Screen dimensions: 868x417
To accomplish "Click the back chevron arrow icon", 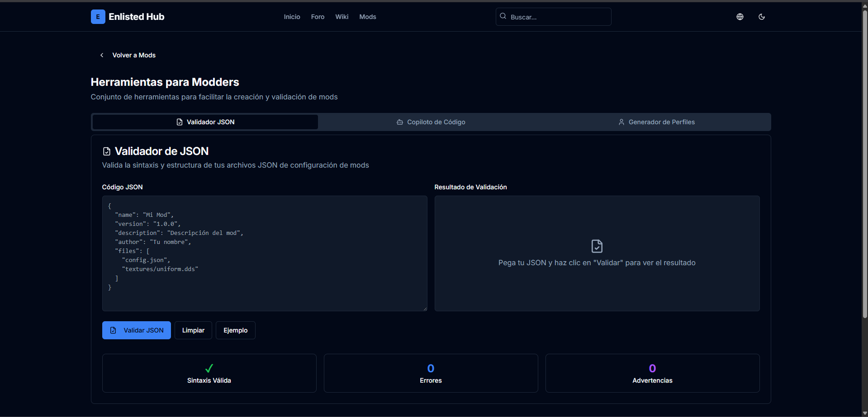I will (102, 55).
